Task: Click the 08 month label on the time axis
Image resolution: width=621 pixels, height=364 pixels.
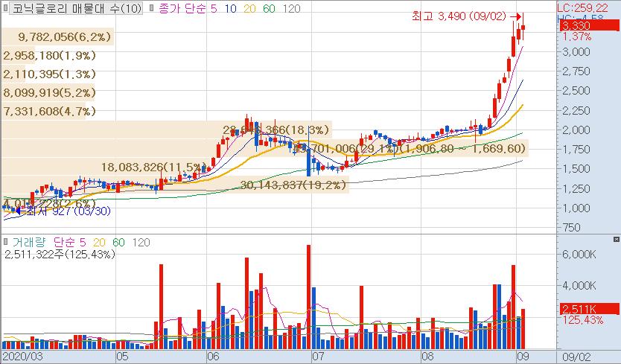Action: [427, 357]
